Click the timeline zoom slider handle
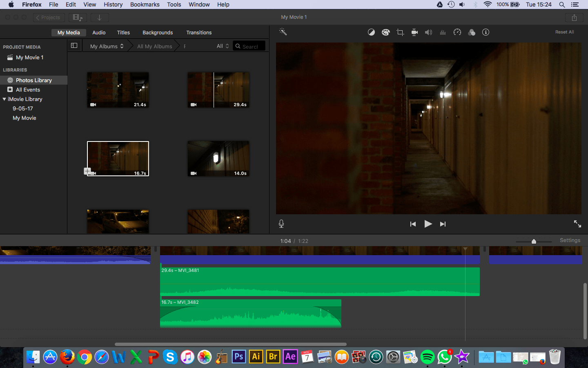Image resolution: width=588 pixels, height=368 pixels. [534, 241]
